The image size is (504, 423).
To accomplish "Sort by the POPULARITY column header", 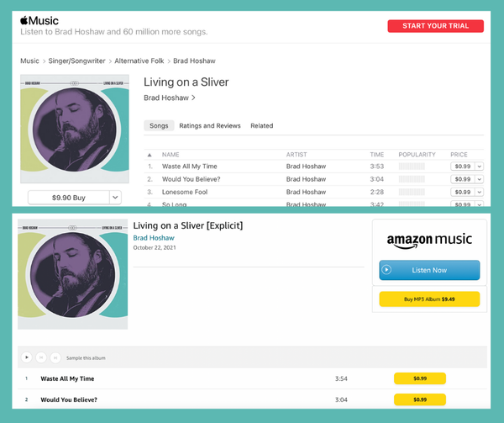I will (417, 155).
